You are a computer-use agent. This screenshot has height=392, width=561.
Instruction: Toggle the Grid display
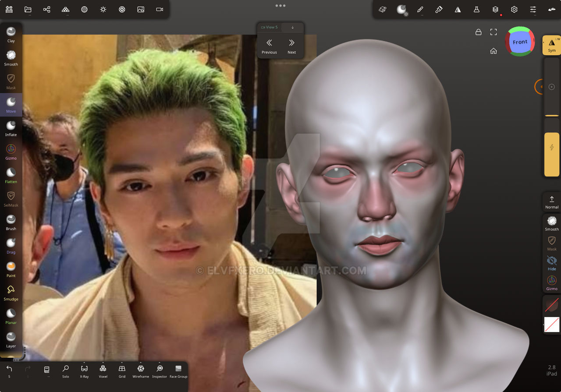(x=122, y=371)
